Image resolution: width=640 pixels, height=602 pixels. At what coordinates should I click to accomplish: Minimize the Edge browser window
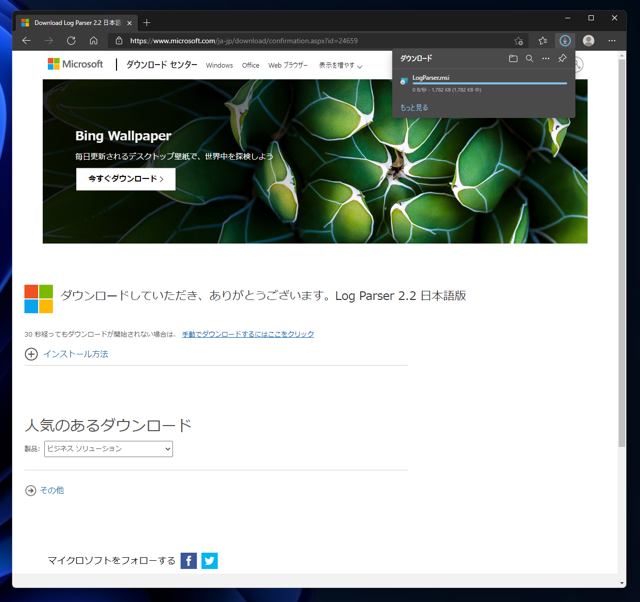point(567,18)
